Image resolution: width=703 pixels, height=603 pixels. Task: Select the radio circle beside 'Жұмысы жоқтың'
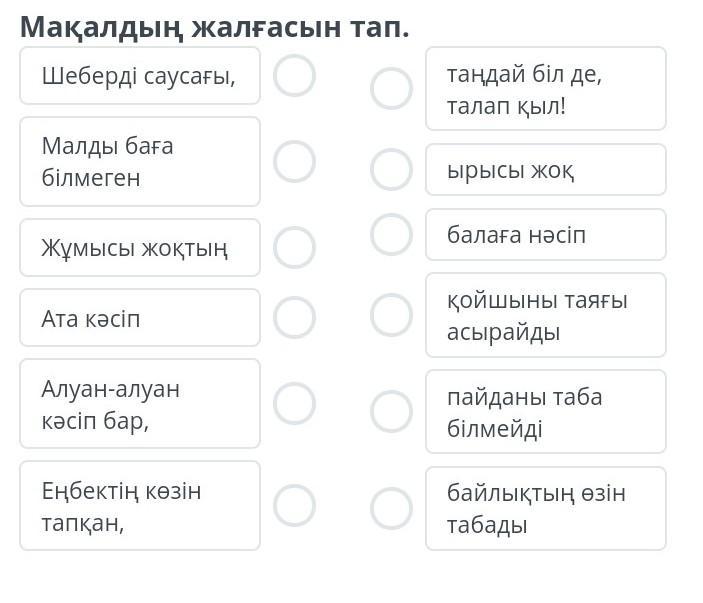point(294,247)
